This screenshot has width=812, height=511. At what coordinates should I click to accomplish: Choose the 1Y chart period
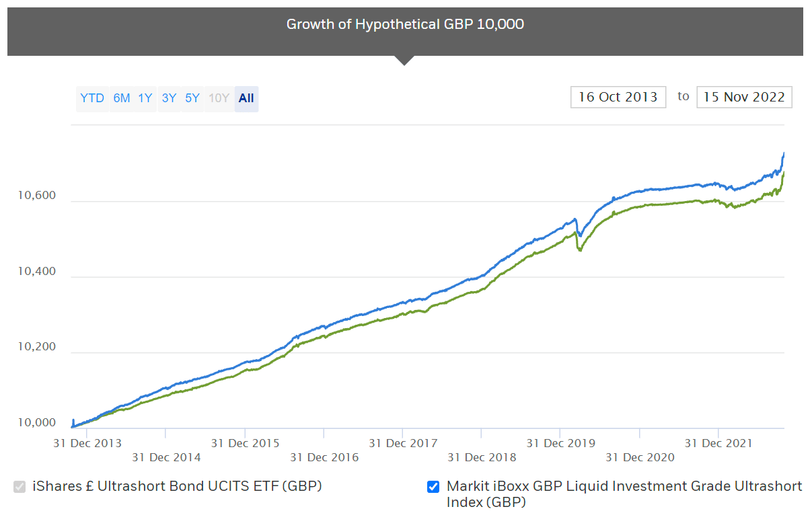145,97
